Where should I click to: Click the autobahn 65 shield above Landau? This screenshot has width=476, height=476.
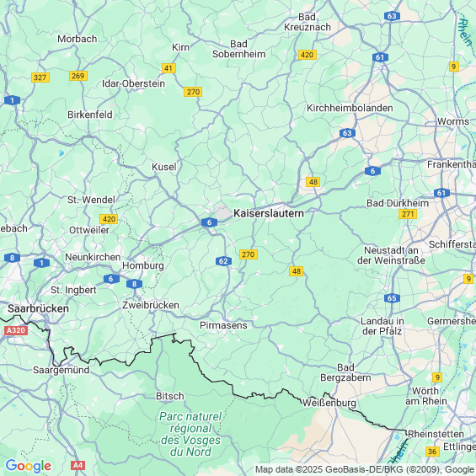[392, 298]
